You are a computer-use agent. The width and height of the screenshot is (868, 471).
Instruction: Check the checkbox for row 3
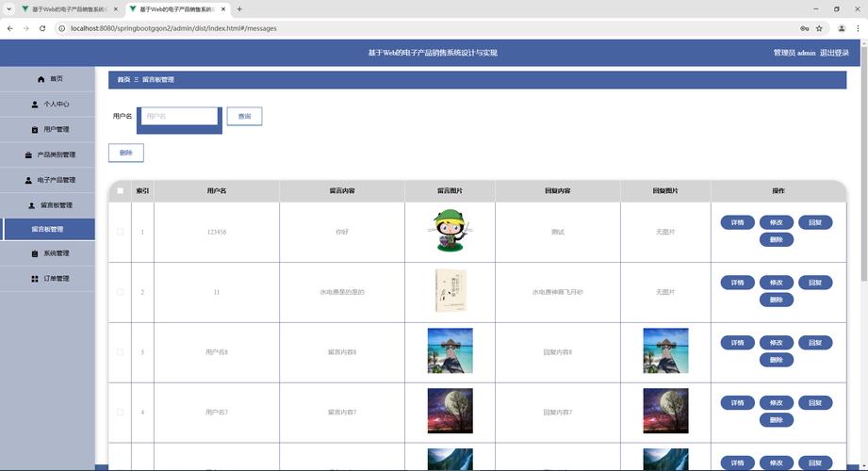(x=120, y=352)
